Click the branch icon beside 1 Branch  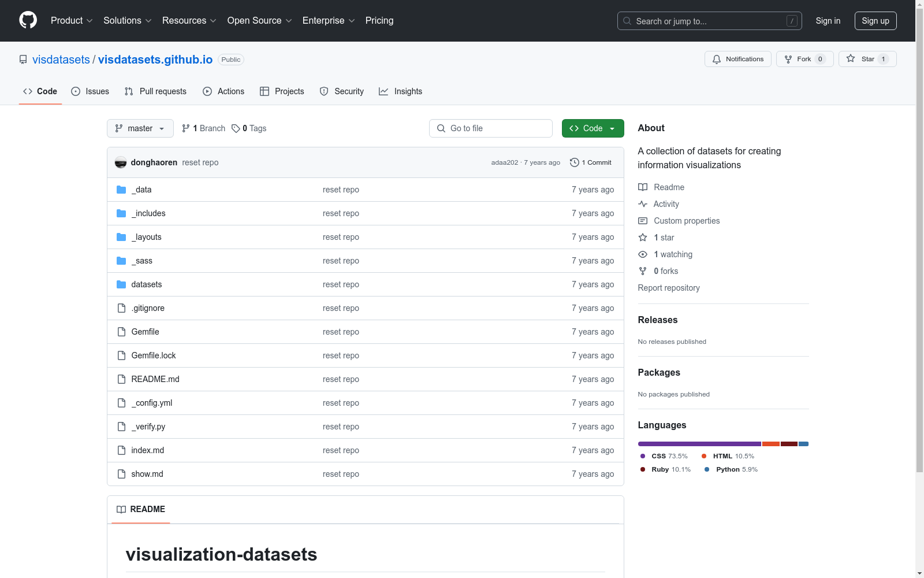pos(186,128)
